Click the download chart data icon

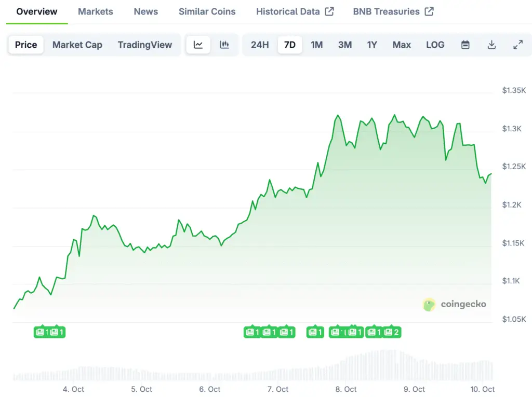pyautogui.click(x=491, y=45)
